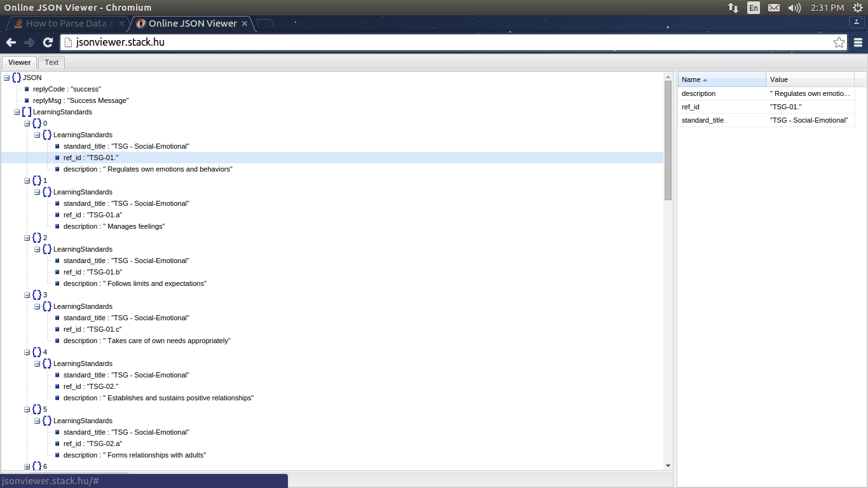Click the object icon of item 6
The image size is (868, 488).
(37, 466)
